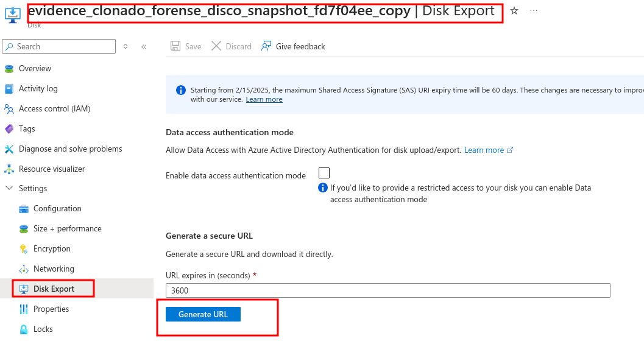Click the Overview disk icon
Screen dimensions: 644x341
coord(9,69)
